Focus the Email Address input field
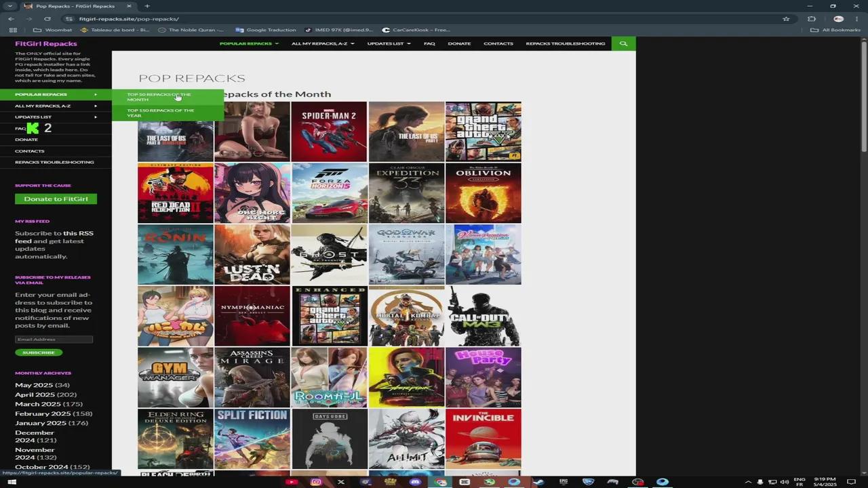The width and height of the screenshot is (868, 488). pyautogui.click(x=54, y=339)
